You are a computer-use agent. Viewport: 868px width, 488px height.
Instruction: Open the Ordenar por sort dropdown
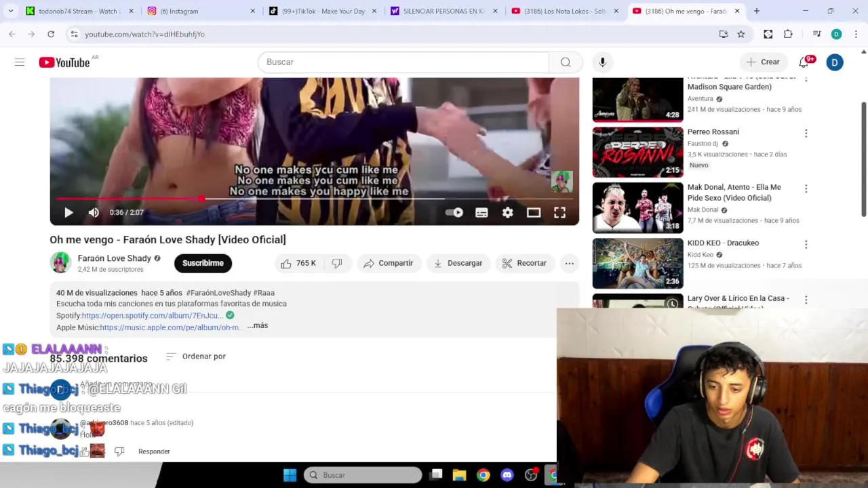(x=195, y=357)
